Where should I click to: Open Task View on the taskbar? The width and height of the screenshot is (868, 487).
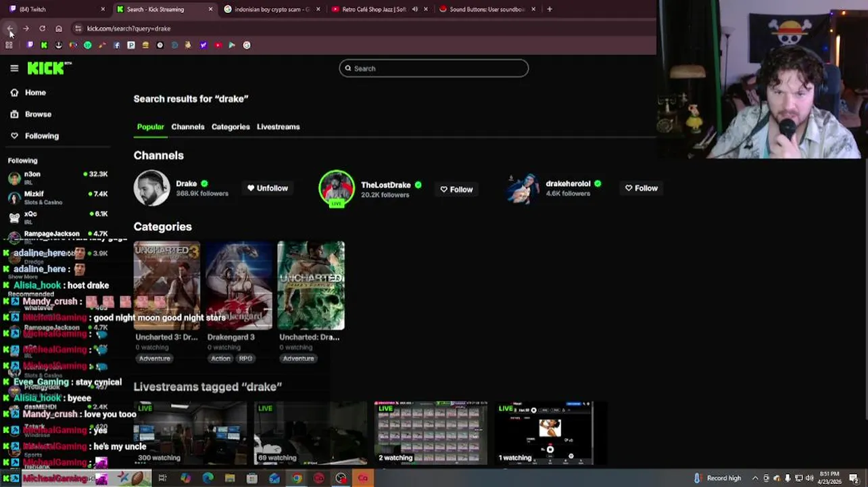pos(163,478)
